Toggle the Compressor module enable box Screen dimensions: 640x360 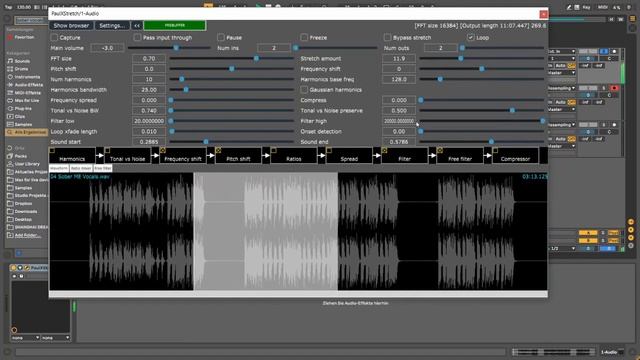coord(495,150)
